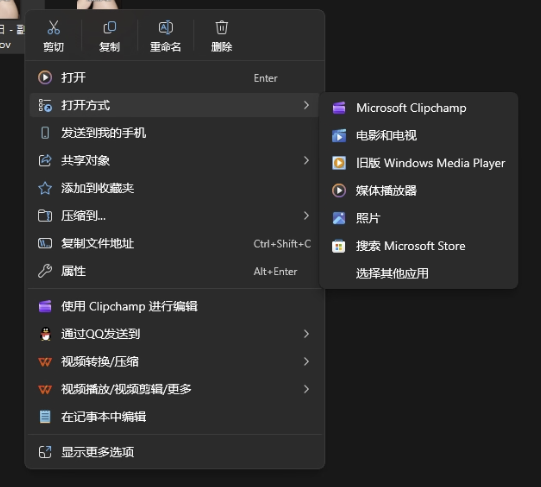Expand the 视频转换/压缩 submenu arrow
The width and height of the screenshot is (541, 487).
click(x=306, y=362)
